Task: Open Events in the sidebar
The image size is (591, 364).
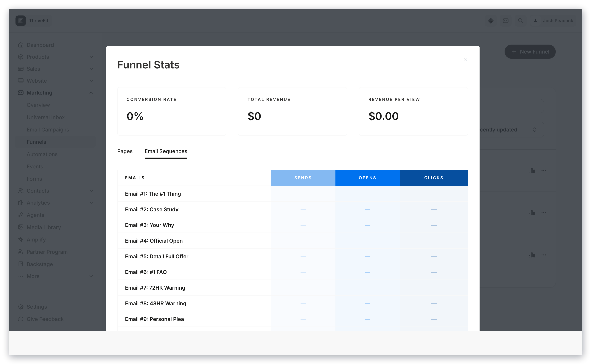Action: (35, 166)
